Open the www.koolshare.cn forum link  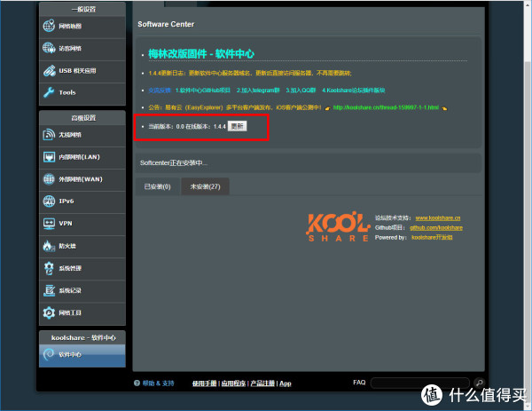tap(438, 217)
